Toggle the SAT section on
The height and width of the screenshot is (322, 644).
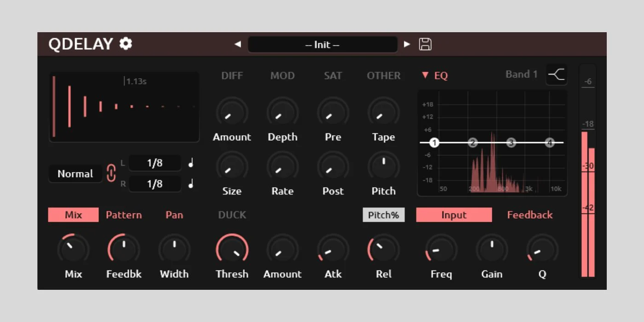point(333,76)
